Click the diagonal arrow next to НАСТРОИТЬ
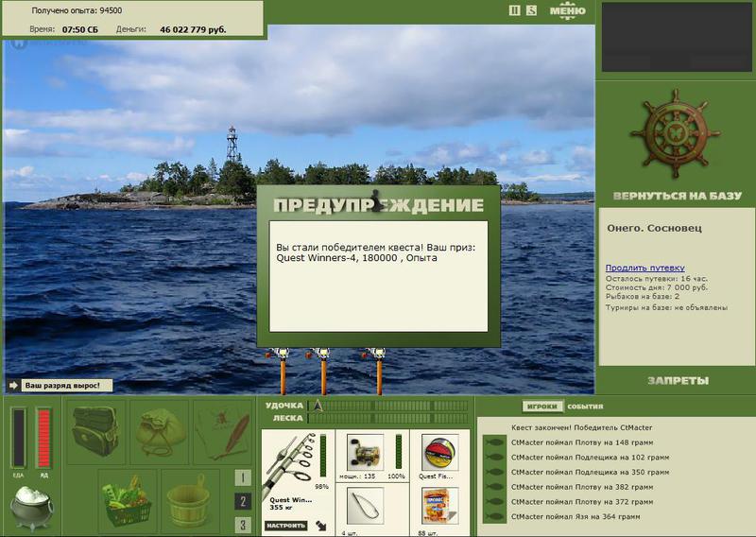Image resolution: width=756 pixels, height=537 pixels. (x=320, y=526)
